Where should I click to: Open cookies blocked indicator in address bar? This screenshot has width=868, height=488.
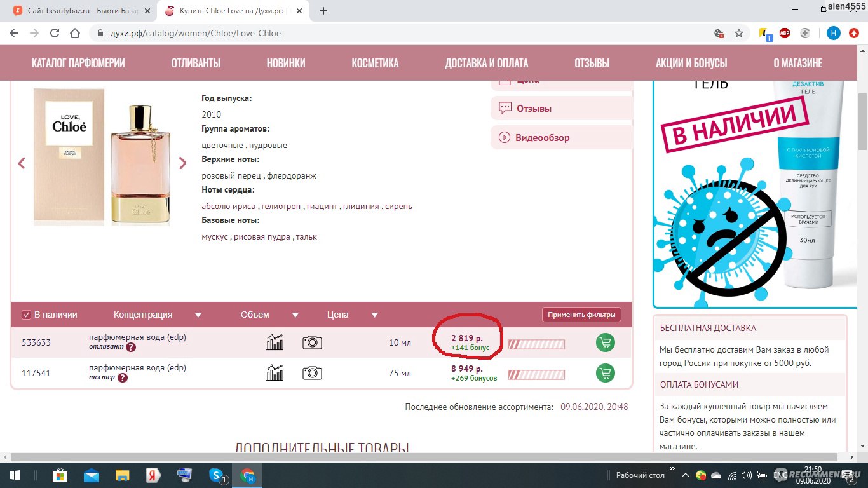click(x=719, y=33)
